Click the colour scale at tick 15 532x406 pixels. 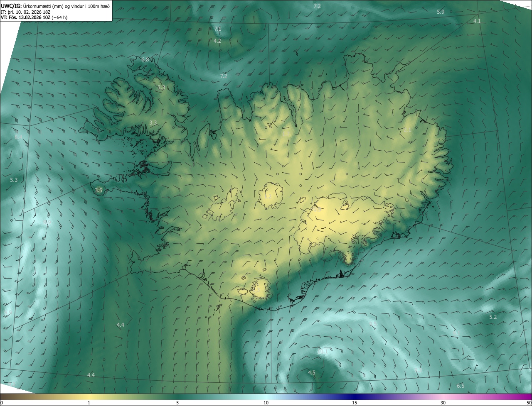click(x=355, y=403)
